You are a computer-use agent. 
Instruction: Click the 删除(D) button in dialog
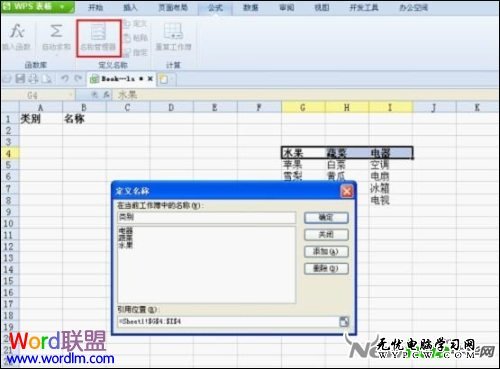coord(326,269)
